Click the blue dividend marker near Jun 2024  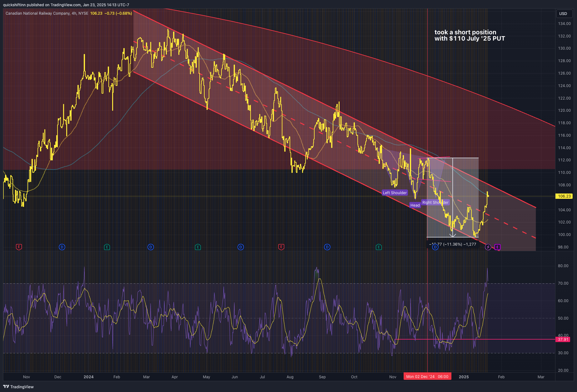241,247
